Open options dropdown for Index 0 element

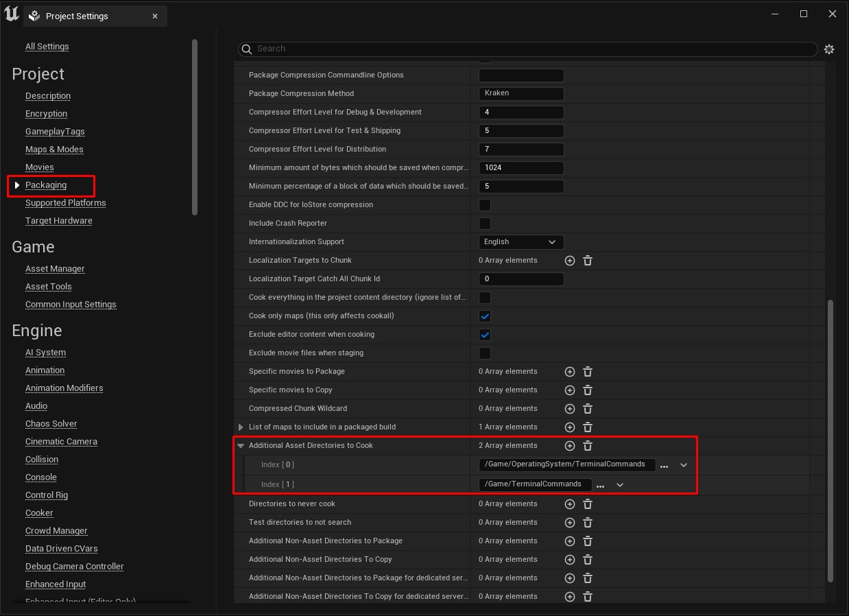tap(684, 465)
